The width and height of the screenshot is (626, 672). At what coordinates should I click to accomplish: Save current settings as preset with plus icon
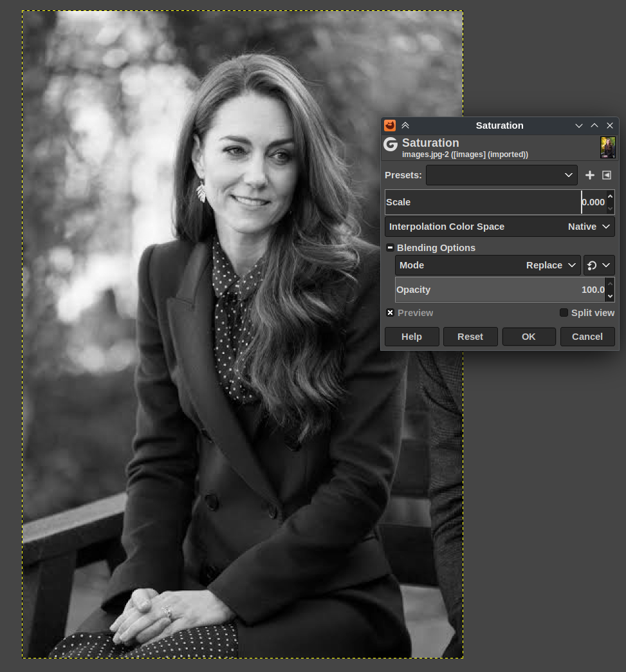[x=589, y=175]
